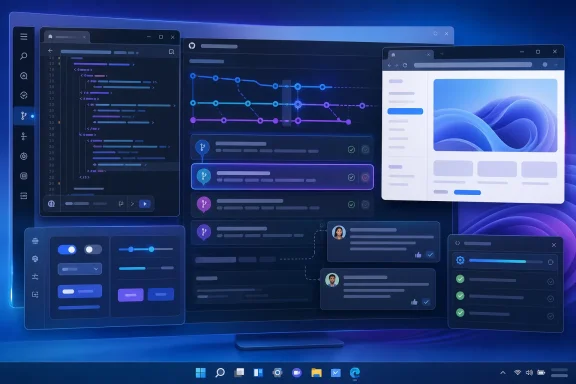Open the source control branch sidebar icon
The width and height of the screenshot is (576, 384).
click(24, 116)
